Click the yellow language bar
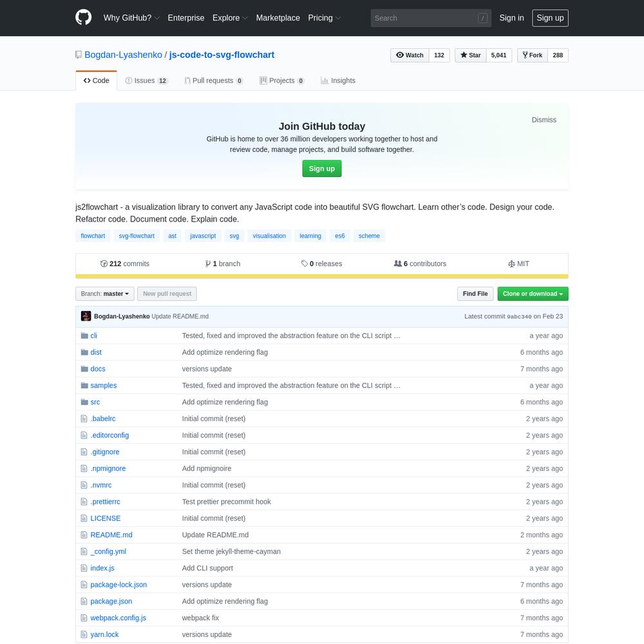Viewport: 644px width, 644px height. tap(322, 276)
